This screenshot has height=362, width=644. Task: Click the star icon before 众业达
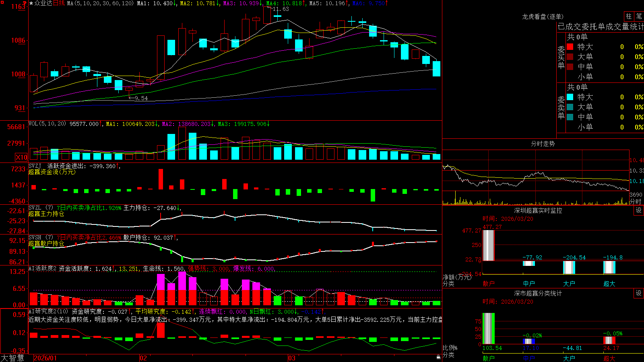(31, 3)
